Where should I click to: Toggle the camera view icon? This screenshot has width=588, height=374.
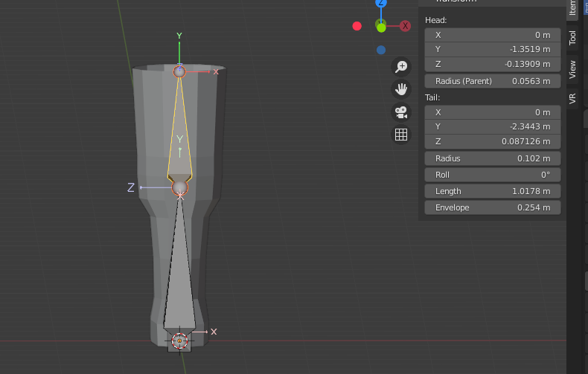click(x=401, y=112)
